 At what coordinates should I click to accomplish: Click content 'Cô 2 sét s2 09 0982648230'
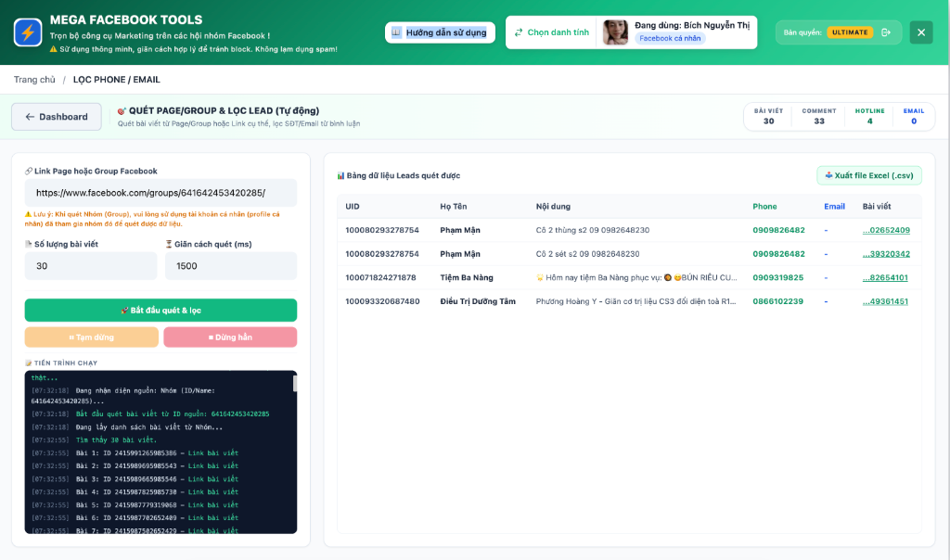tap(587, 254)
